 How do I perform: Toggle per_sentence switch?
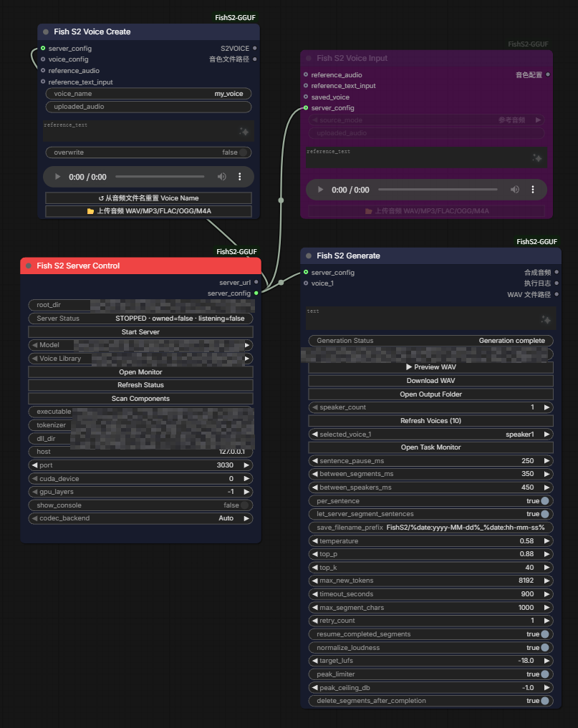click(x=545, y=501)
